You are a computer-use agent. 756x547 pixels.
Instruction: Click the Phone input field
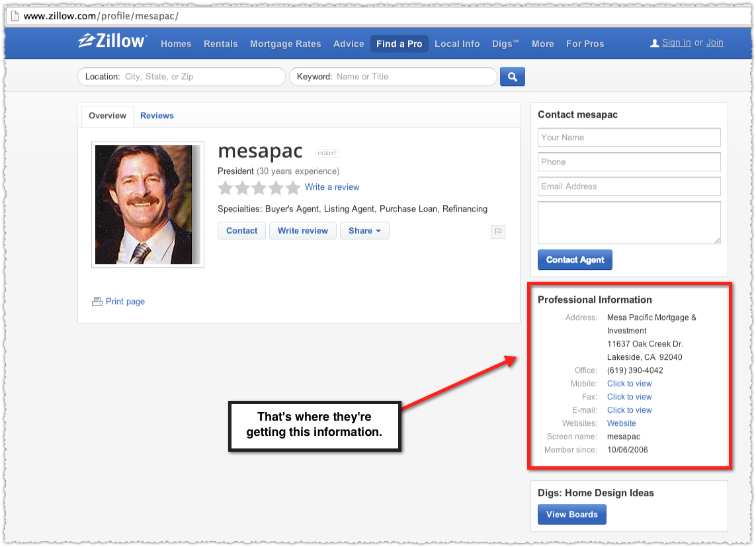[629, 162]
